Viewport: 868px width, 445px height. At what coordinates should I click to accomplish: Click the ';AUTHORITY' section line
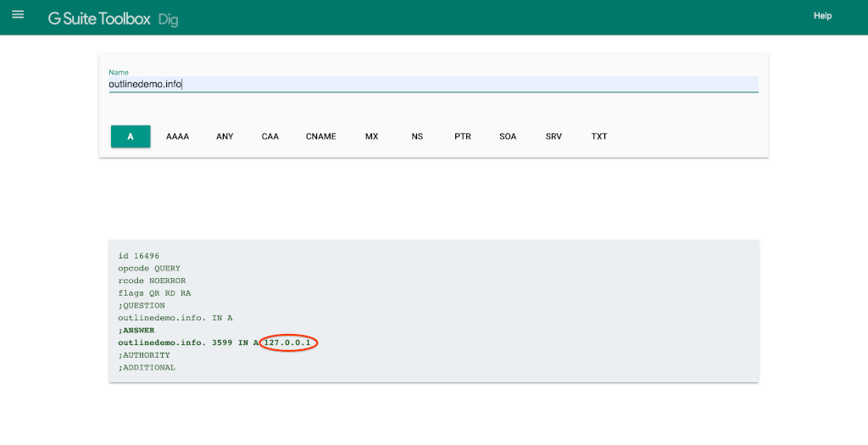point(146,355)
